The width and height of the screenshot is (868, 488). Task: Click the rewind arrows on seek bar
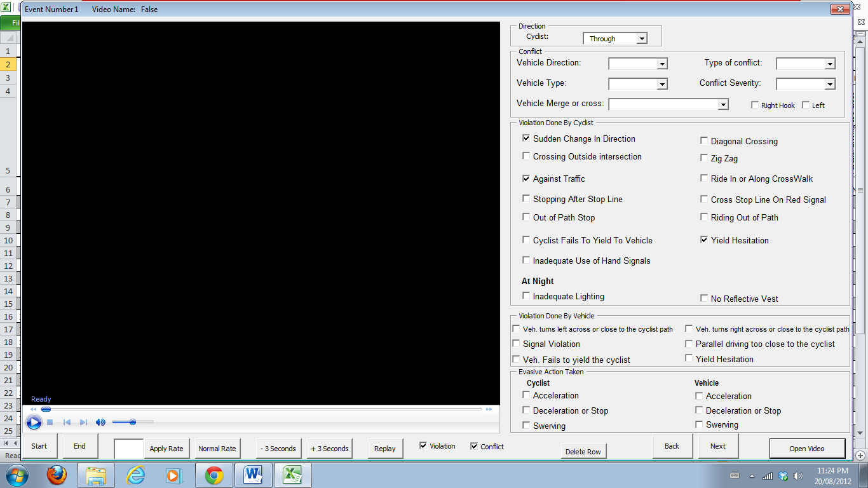pos(34,409)
